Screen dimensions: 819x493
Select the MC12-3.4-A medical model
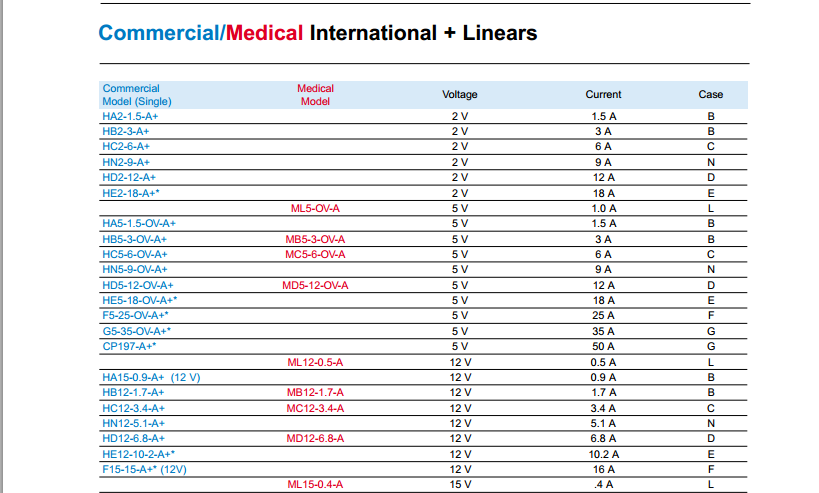(x=315, y=408)
